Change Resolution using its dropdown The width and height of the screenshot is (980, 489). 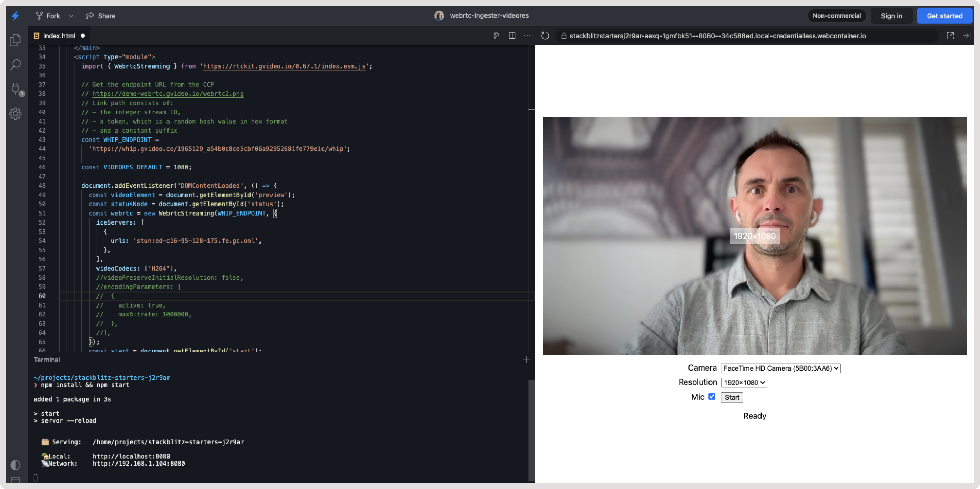pyautogui.click(x=744, y=383)
